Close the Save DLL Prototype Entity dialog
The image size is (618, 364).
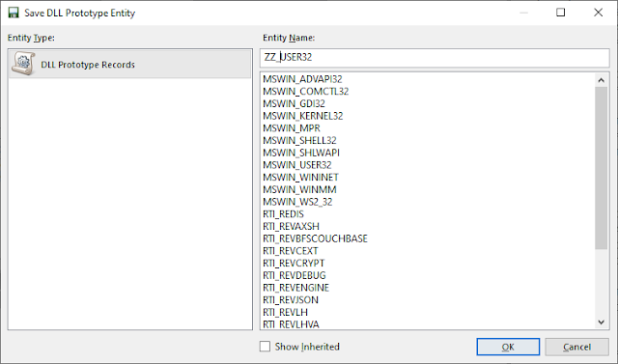click(x=598, y=13)
